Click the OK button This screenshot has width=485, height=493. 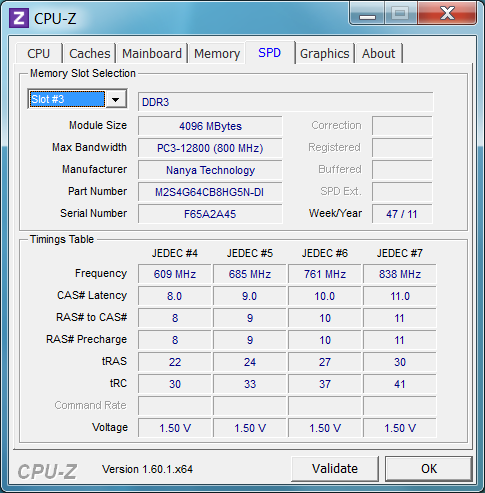(429, 468)
